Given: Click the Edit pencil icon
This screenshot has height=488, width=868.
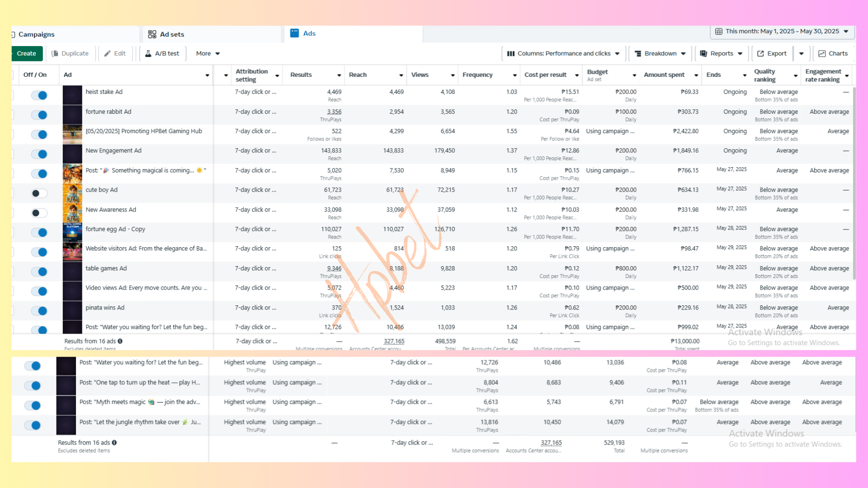Looking at the screenshot, I should (x=108, y=53).
